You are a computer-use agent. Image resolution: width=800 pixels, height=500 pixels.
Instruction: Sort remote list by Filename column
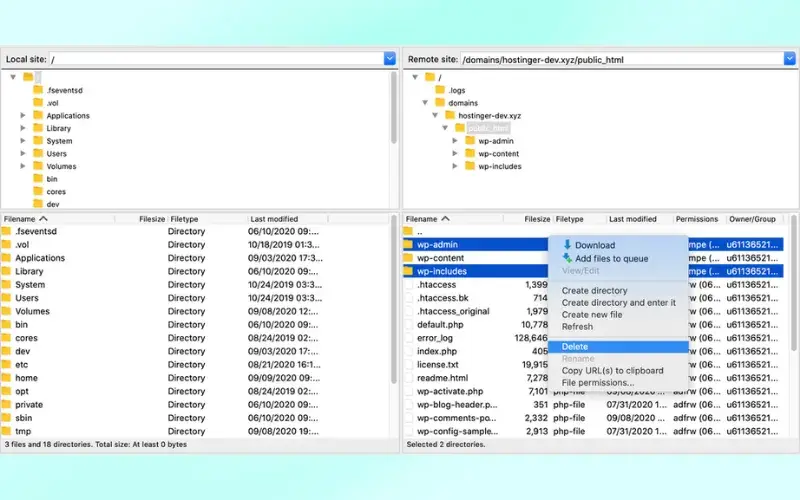[453, 219]
